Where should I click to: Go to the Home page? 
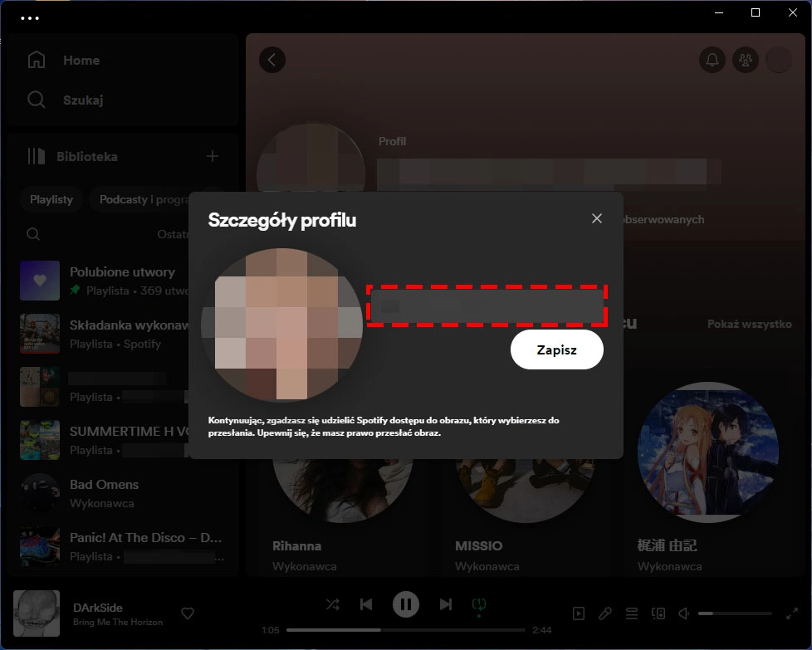[x=81, y=60]
